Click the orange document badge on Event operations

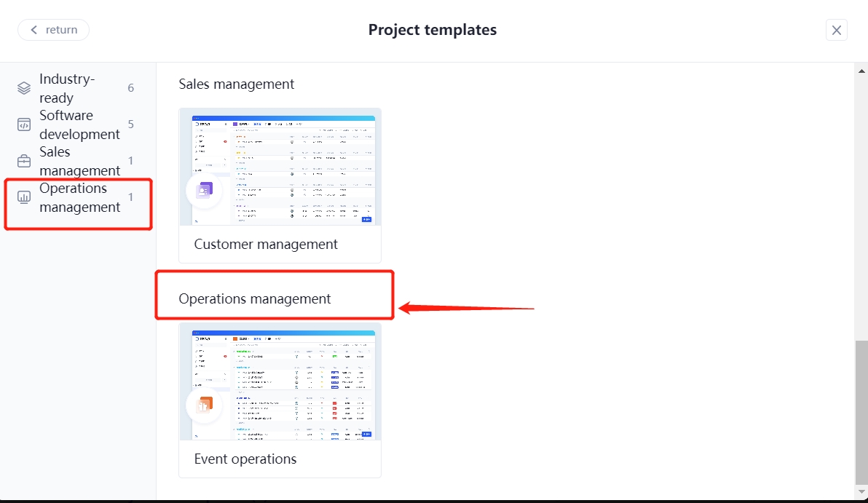[204, 406]
